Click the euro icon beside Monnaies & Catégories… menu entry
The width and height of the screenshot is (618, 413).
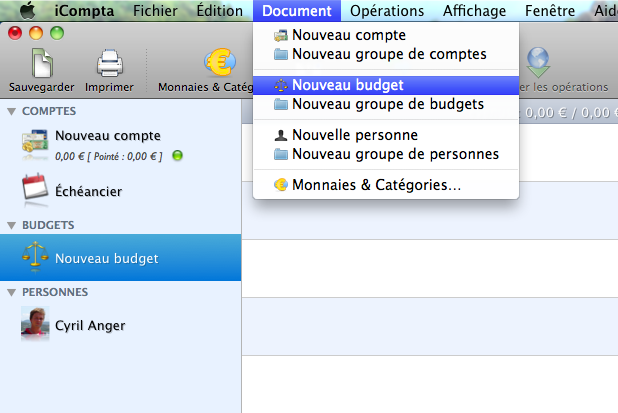(x=281, y=184)
